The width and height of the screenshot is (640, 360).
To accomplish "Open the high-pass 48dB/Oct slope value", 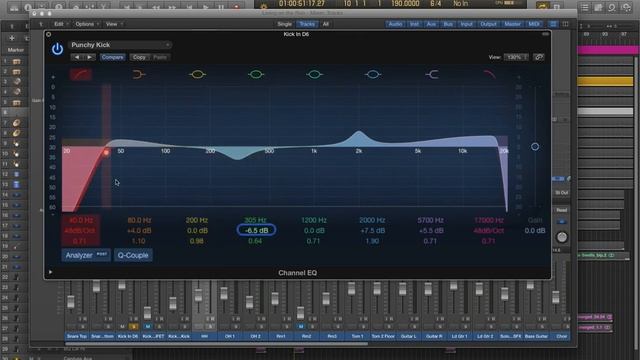I will pos(80,231).
